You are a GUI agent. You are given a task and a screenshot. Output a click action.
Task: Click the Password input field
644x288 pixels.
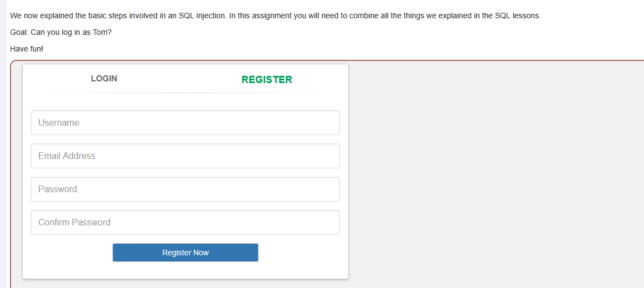[185, 189]
